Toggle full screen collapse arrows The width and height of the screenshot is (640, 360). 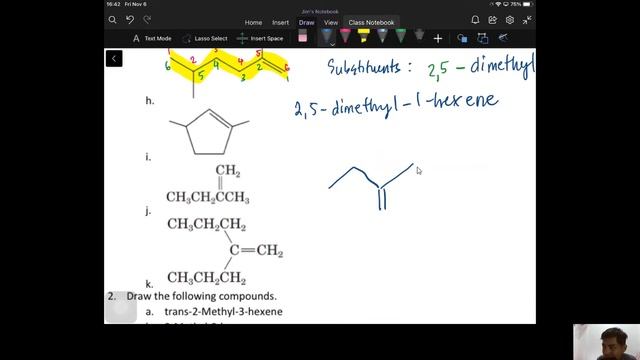pyautogui.click(x=527, y=20)
